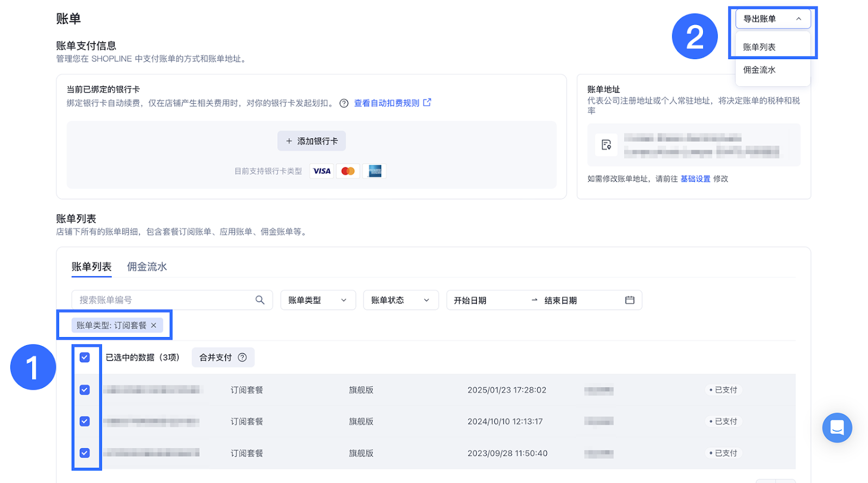Uncheck the 2023/09/28 bill row checkbox
Viewport: 868px width, 483px height.
85,453
